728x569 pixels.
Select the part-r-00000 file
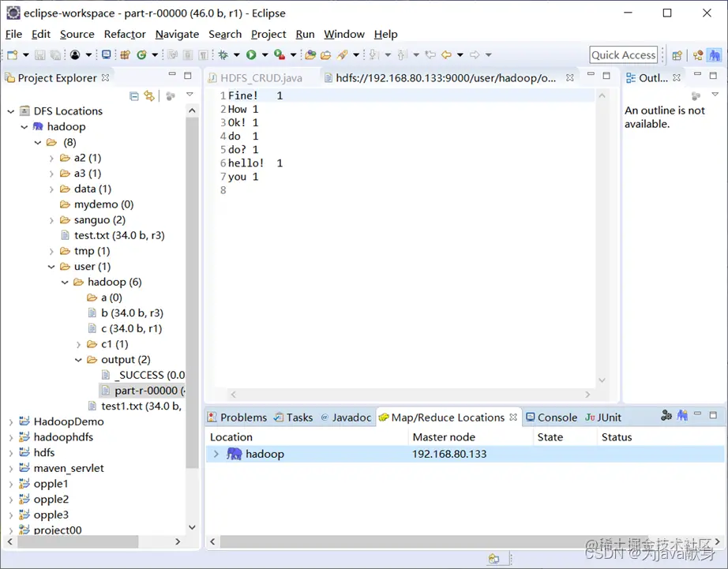pos(143,391)
